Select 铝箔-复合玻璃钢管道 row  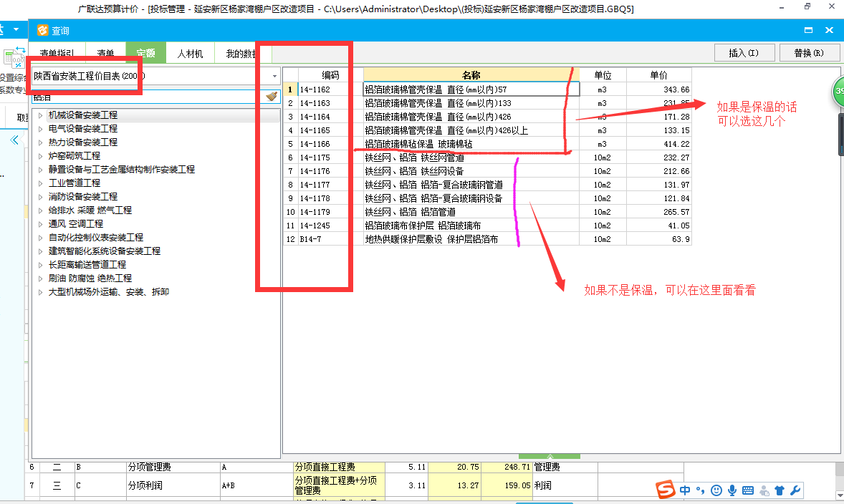pyautogui.click(x=487, y=185)
